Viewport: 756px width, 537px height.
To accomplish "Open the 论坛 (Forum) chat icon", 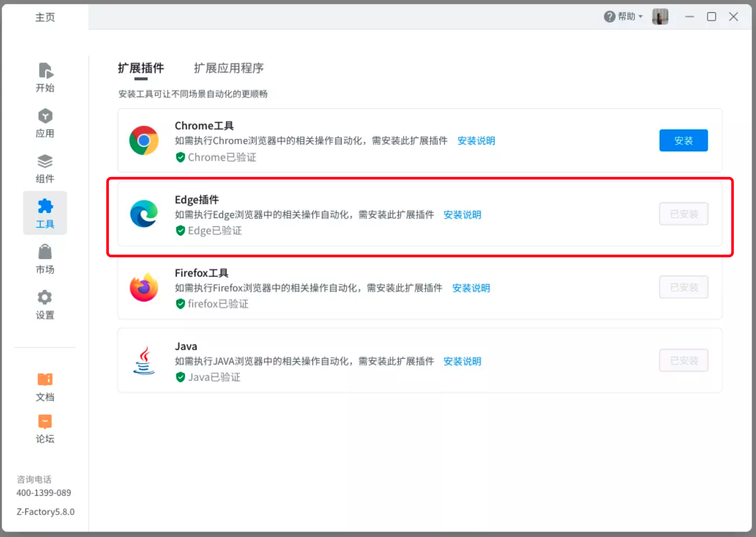I will pyautogui.click(x=45, y=428).
